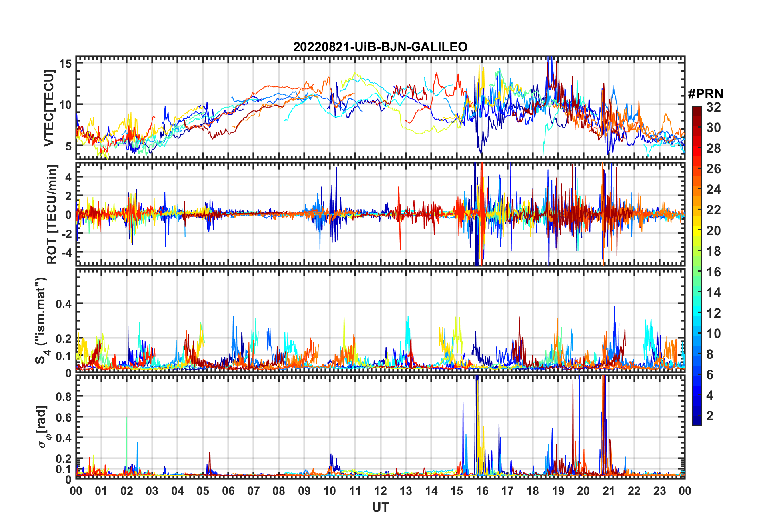Click x-axis tick label 23

coord(659,491)
